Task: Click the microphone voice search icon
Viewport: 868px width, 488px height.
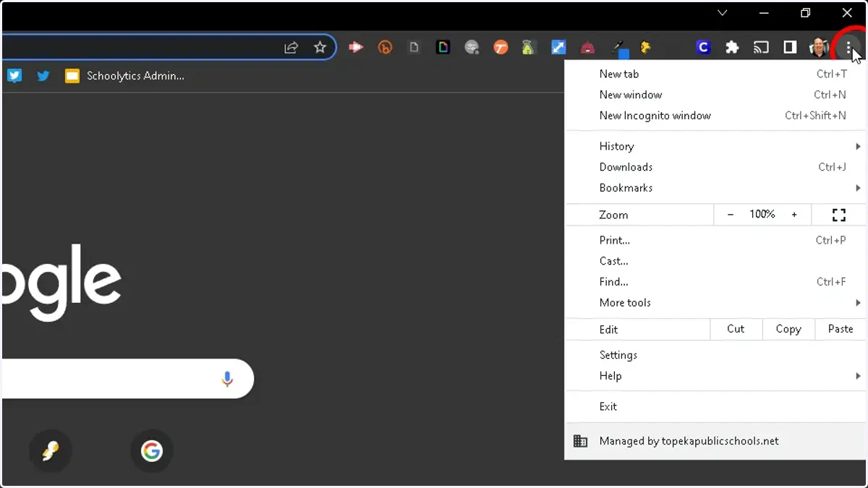Action: tap(227, 379)
